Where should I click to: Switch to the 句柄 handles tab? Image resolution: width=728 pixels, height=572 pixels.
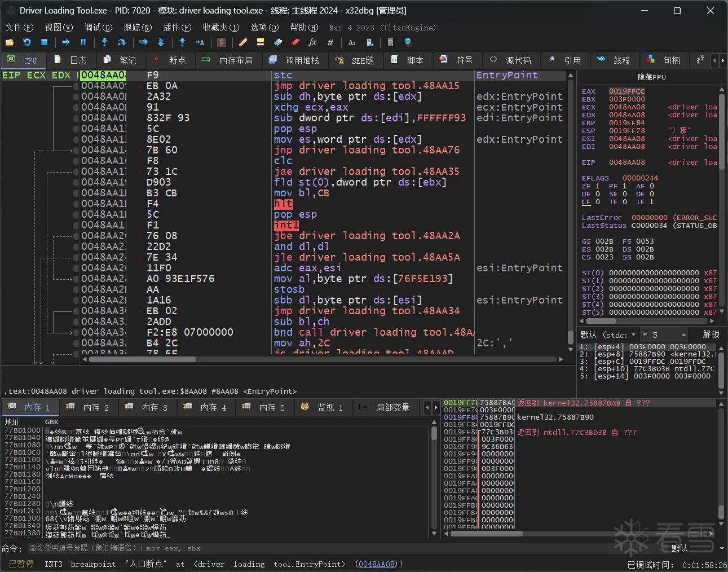664,60
